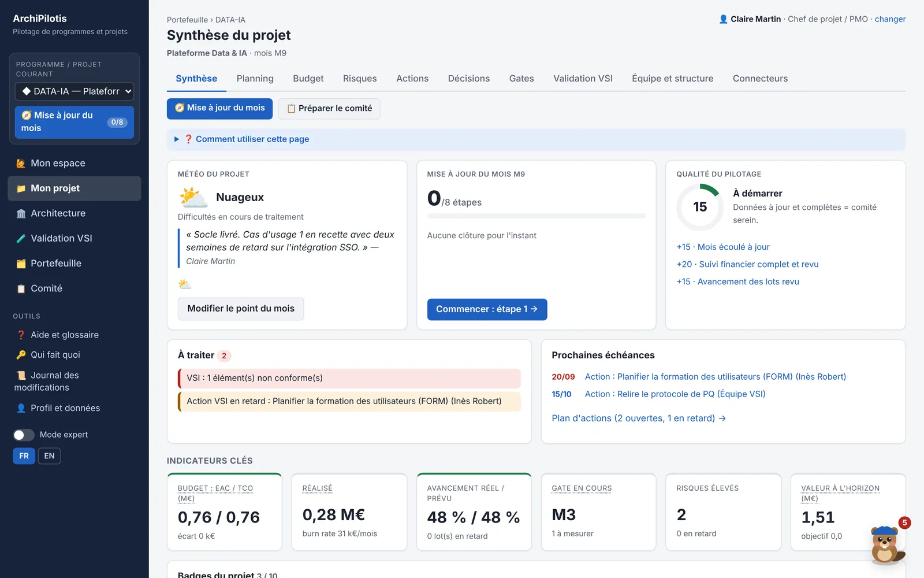Click Modifier le point du mois
Screen dimensions: 924x578
click(x=241, y=309)
